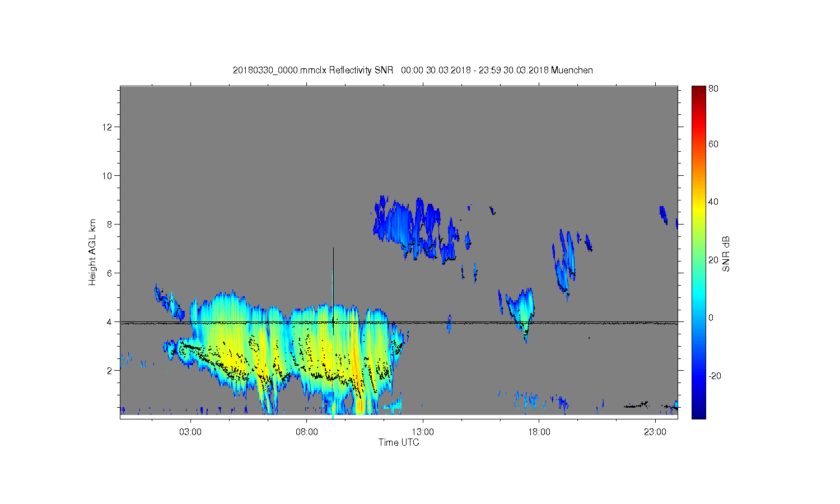The image size is (840, 504).
Task: Click the colorbar value label 80
Action: [x=713, y=88]
